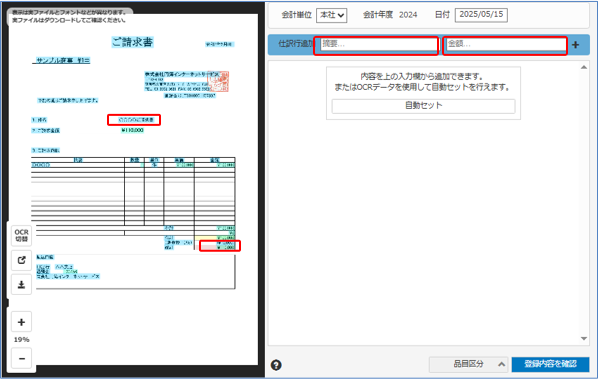The height and width of the screenshot is (379, 598).
Task: Toggle the OCR切替 button
Action: point(21,235)
